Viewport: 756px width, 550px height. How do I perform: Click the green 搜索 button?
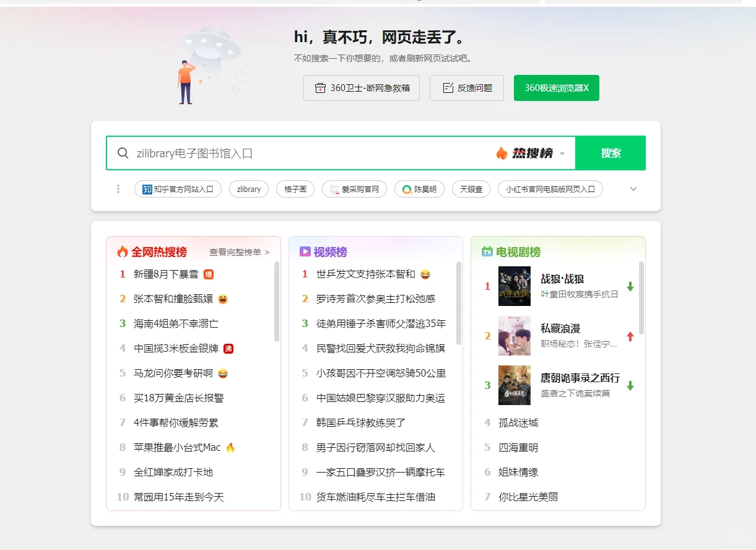610,153
